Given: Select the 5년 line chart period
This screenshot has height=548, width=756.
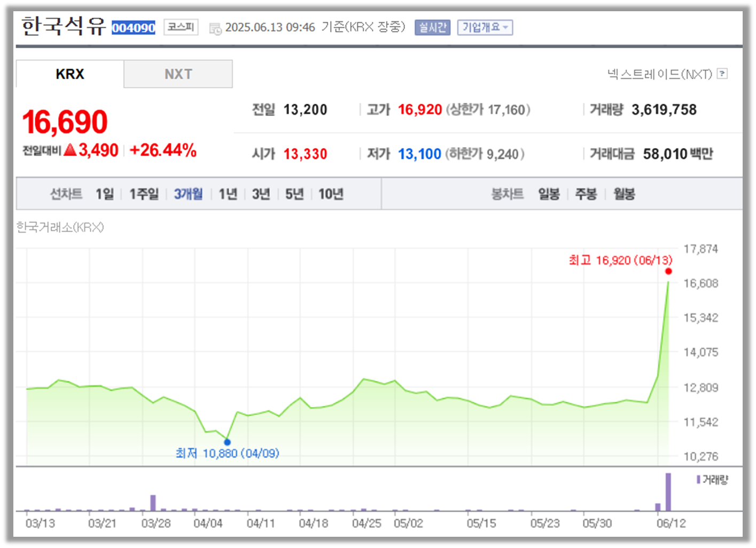Looking at the screenshot, I should (294, 194).
